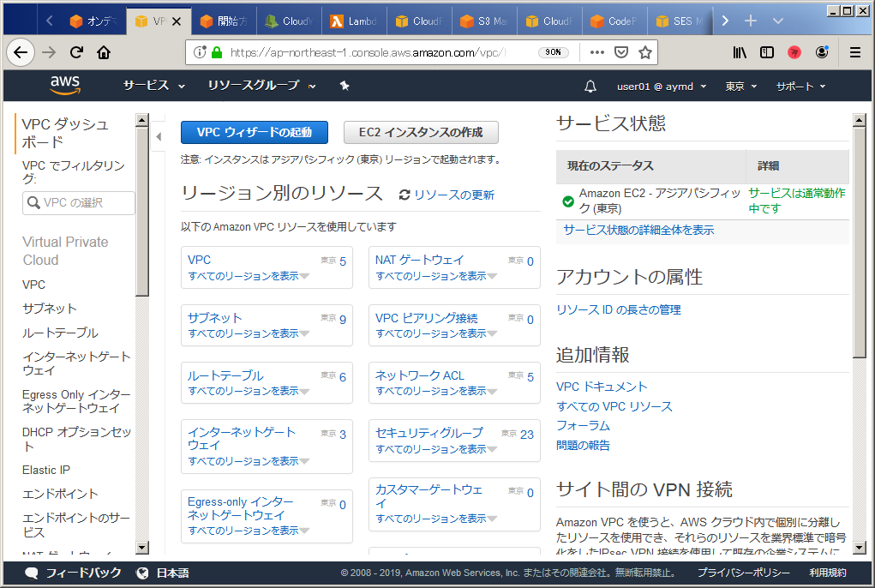The image size is (875, 588).
Task: List all tabs dropdown chevron
Action: point(778,21)
